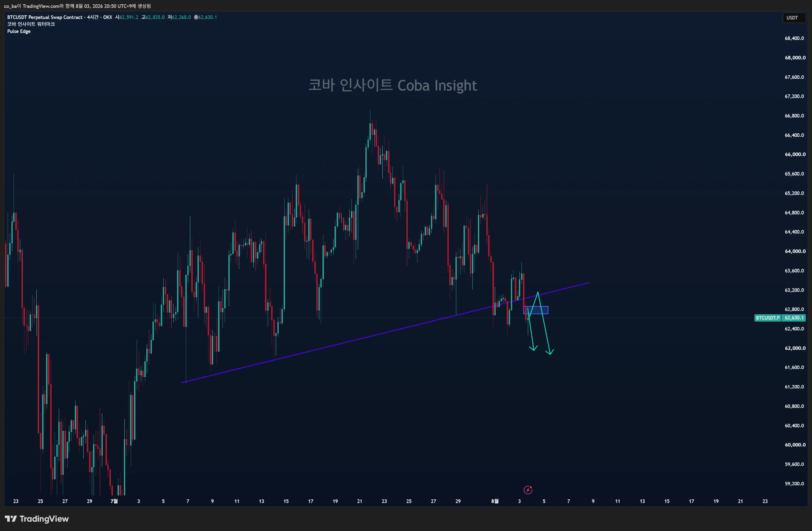The height and width of the screenshot is (531, 812).
Task: Click the 60,800.0 price axis label
Action: [x=795, y=406]
